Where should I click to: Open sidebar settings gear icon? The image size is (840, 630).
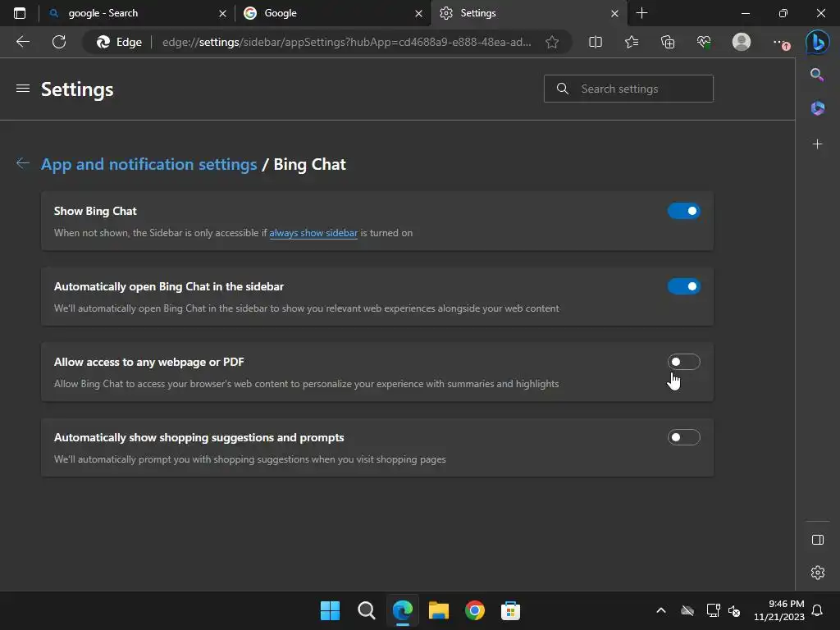[x=818, y=572]
